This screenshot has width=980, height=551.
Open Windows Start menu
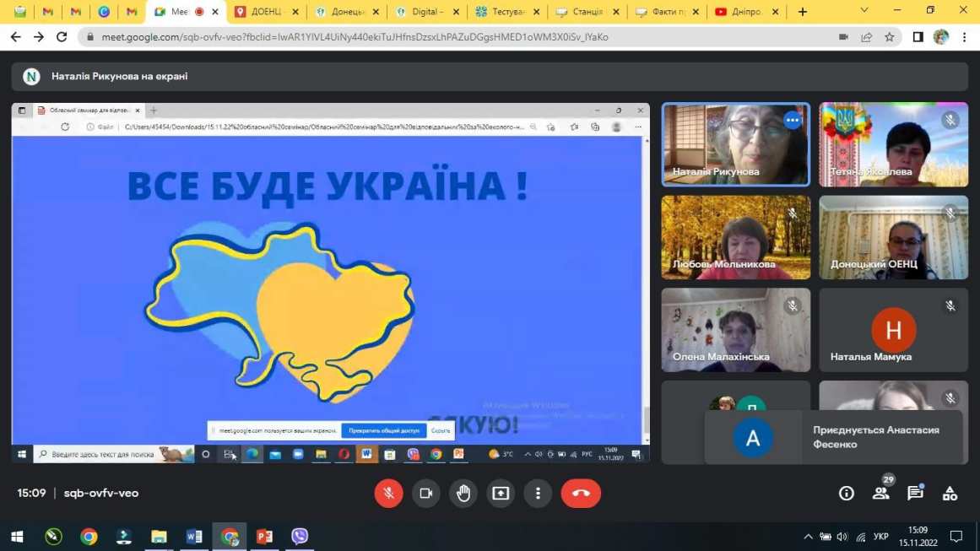tap(17, 537)
